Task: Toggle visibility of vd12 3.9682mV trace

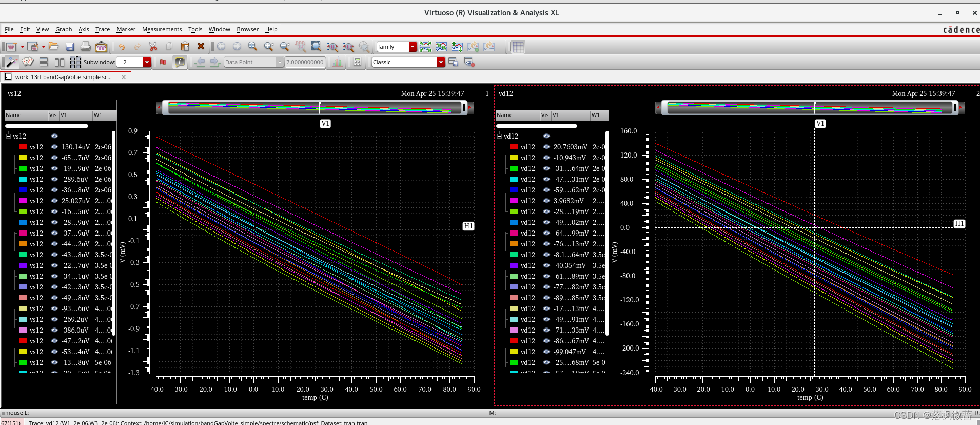Action: (546, 201)
